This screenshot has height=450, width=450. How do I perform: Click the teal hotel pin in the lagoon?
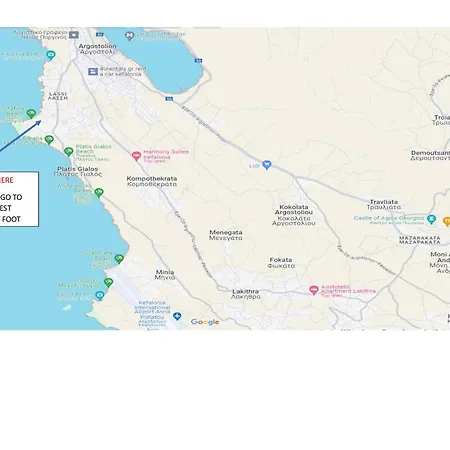130,35
